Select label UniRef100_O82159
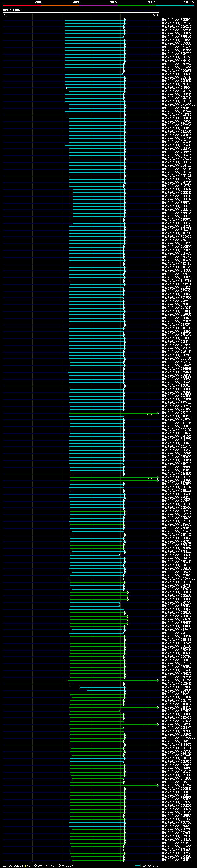The height and width of the screenshot is (868, 197). 177,179
